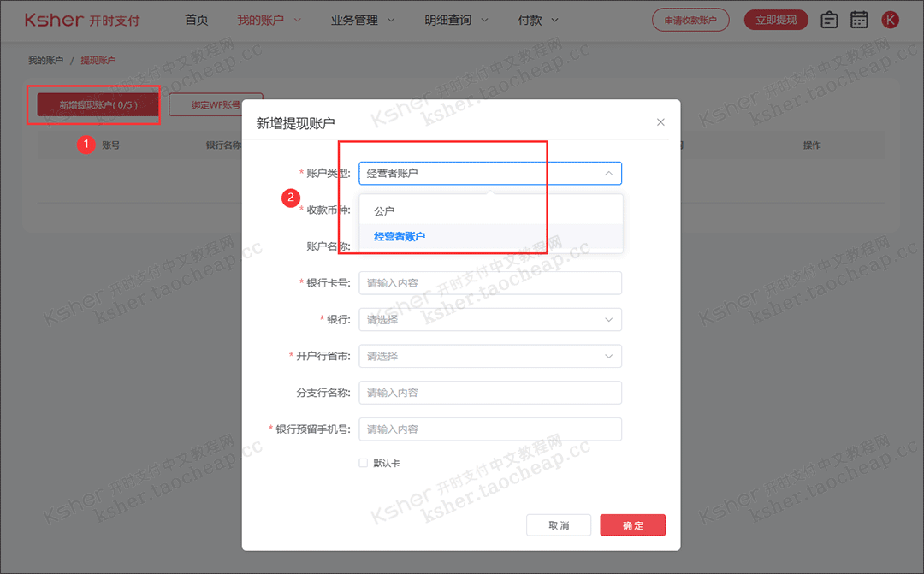The width and height of the screenshot is (924, 574).
Task: Click the 申请收款账户 outlined button
Action: point(690,20)
